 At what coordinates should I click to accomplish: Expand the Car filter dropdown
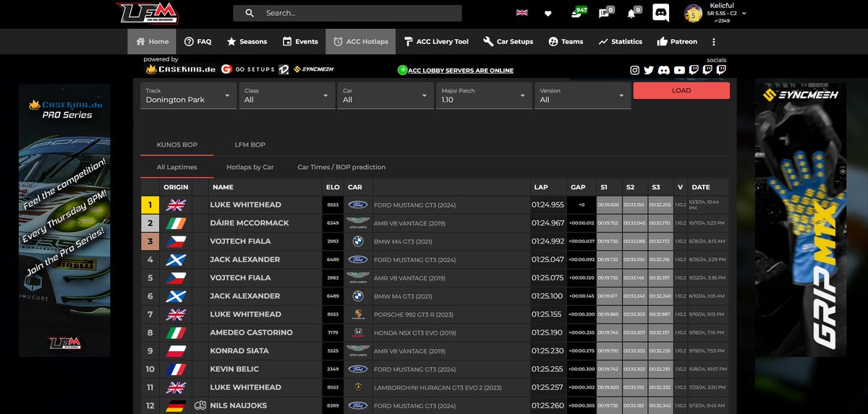point(386,95)
